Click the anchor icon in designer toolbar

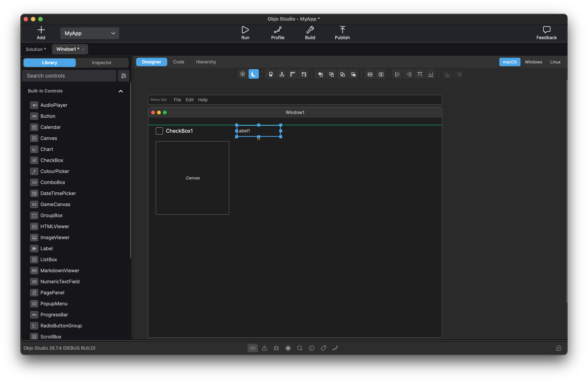tap(282, 74)
